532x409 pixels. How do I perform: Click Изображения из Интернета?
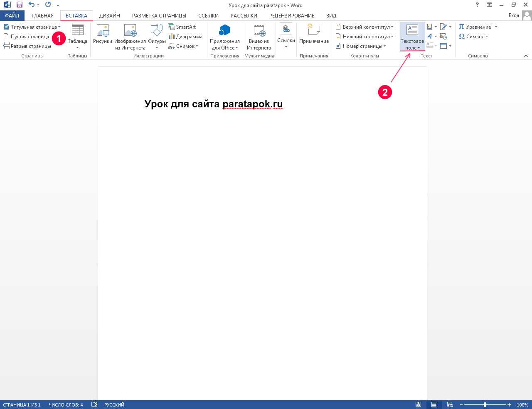130,37
